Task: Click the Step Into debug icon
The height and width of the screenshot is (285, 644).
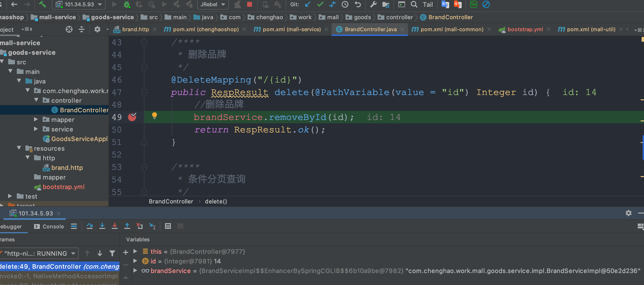Action: 102,226
